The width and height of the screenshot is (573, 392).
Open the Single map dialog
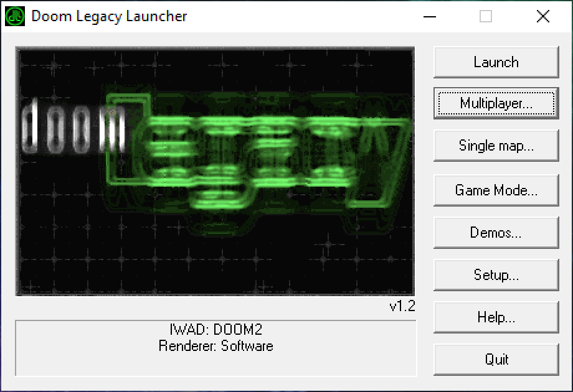(x=496, y=146)
